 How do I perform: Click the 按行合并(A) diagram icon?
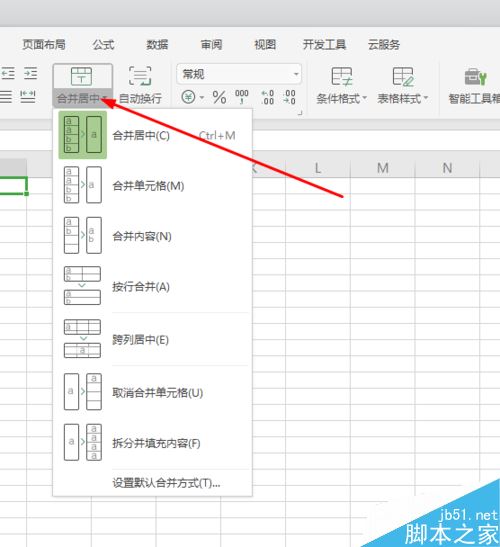point(82,286)
